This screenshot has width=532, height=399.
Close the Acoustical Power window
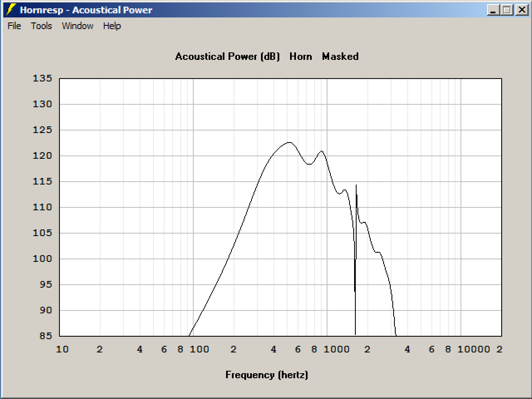click(x=521, y=10)
